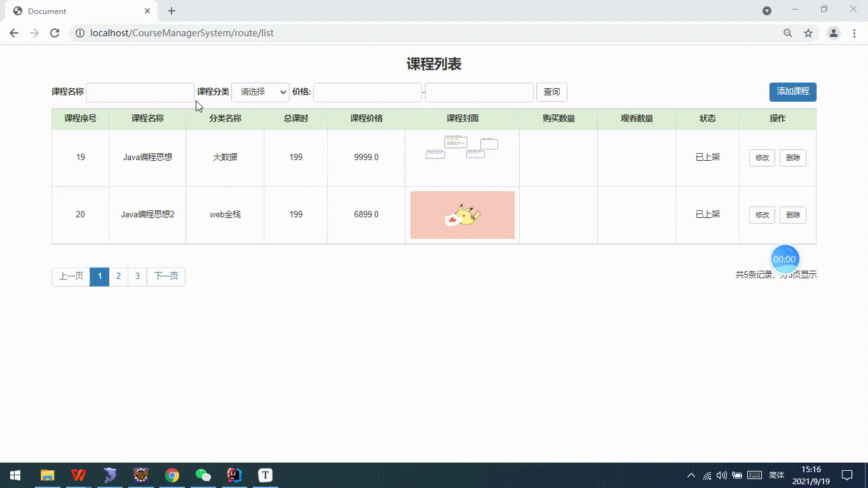The width and height of the screenshot is (868, 488).
Task: Open battery status tray icon
Action: tap(737, 475)
